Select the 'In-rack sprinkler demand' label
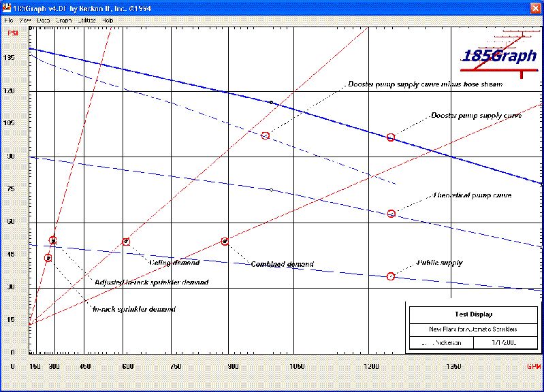This screenshot has width=544, height=392. [x=134, y=309]
